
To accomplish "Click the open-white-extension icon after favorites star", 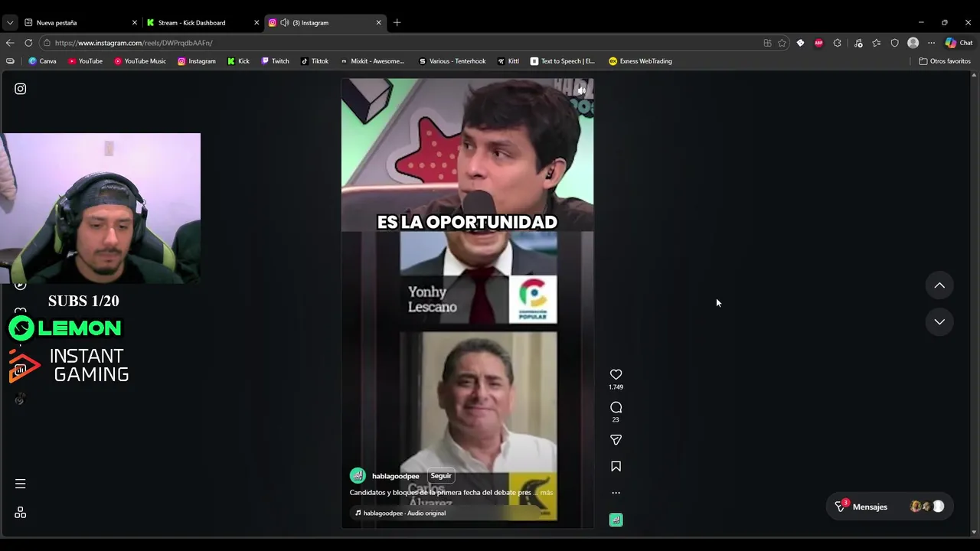I will (x=800, y=43).
